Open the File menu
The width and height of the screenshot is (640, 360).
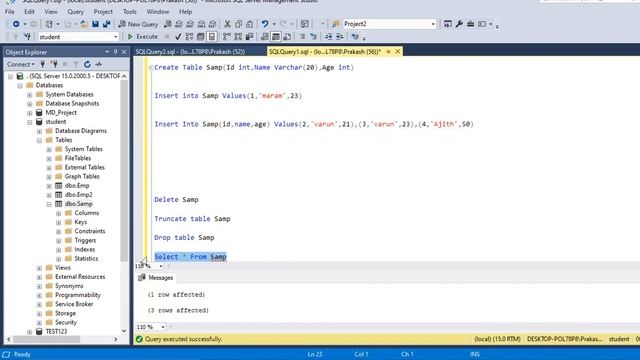click(10, 11)
